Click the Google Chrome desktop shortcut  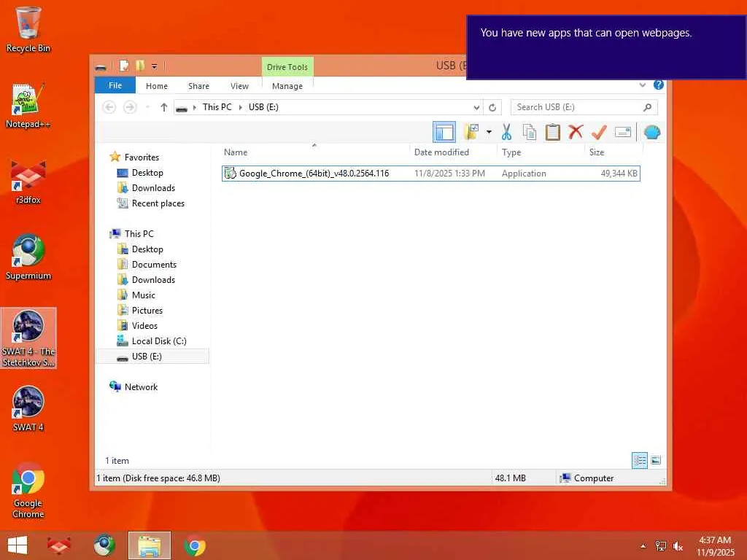(x=28, y=491)
